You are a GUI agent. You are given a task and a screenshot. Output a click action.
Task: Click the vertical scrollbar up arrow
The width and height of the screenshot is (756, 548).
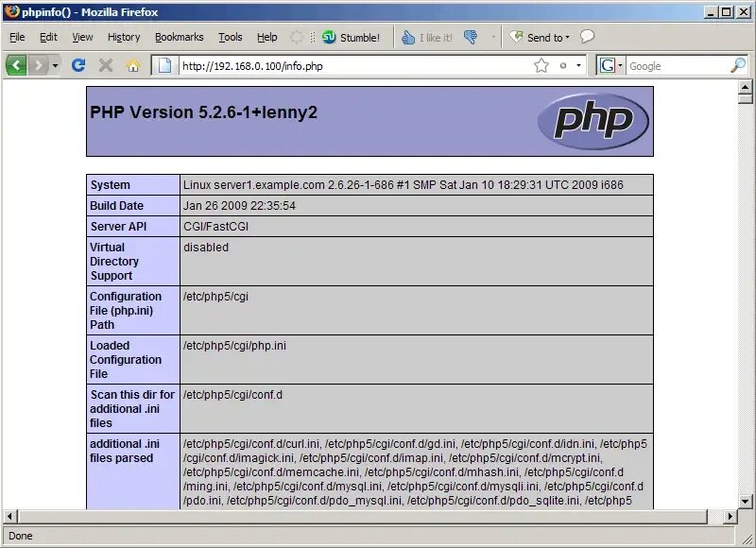745,87
